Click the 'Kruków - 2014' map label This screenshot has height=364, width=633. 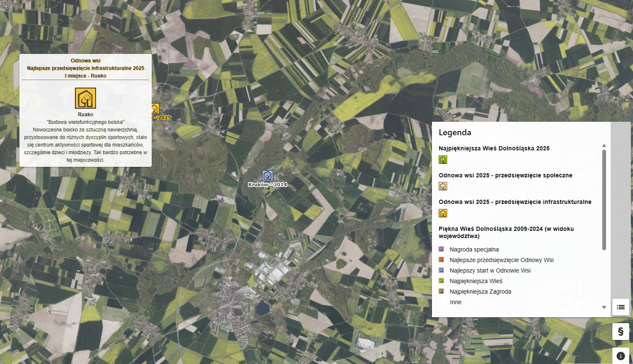click(x=268, y=185)
